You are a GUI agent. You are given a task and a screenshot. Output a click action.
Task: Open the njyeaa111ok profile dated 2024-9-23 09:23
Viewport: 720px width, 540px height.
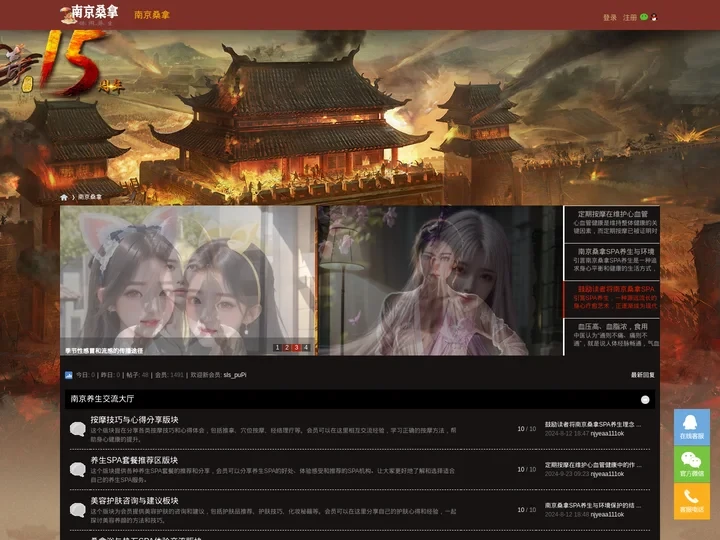pyautogui.click(x=607, y=474)
